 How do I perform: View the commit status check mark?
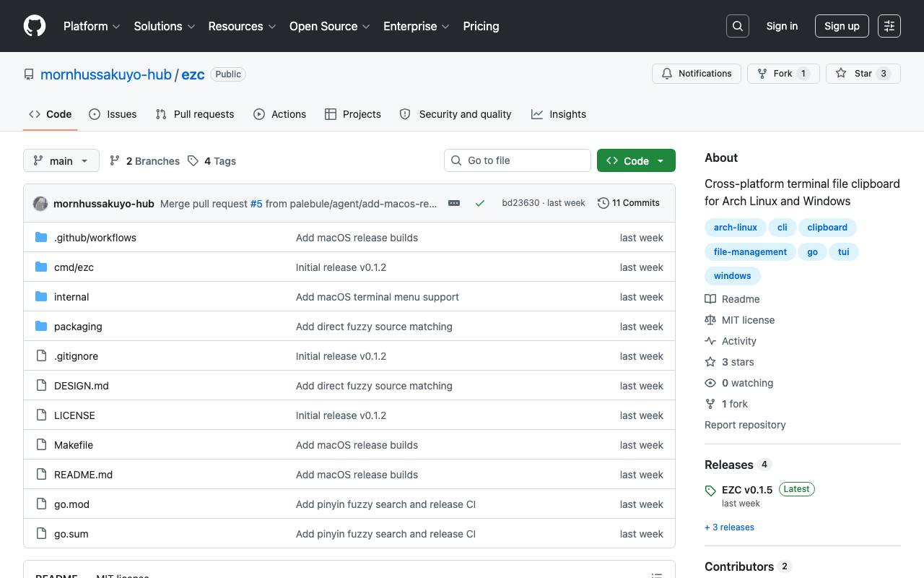480,203
